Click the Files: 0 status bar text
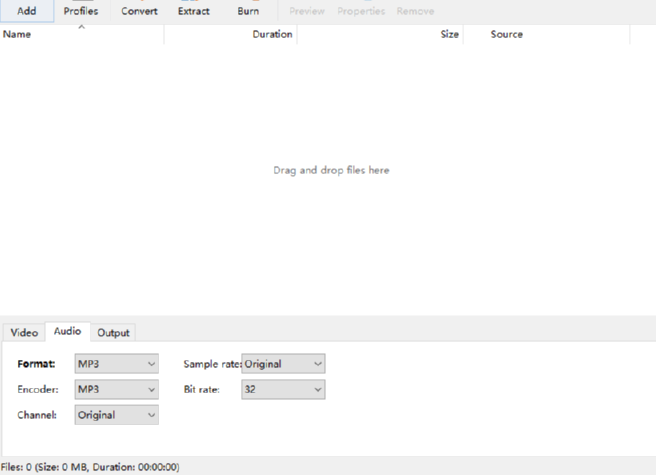The image size is (666, 476). click(x=90, y=467)
